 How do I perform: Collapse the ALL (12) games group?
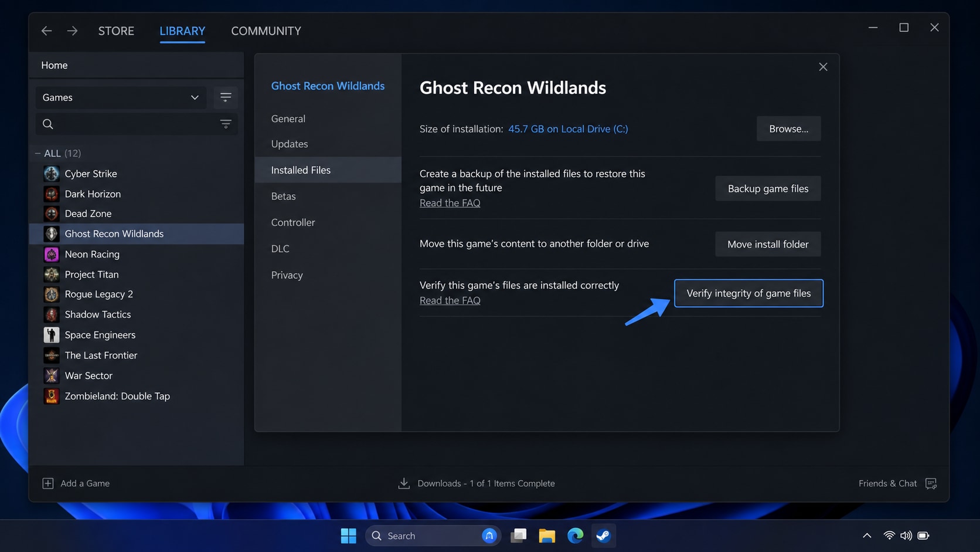[38, 153]
